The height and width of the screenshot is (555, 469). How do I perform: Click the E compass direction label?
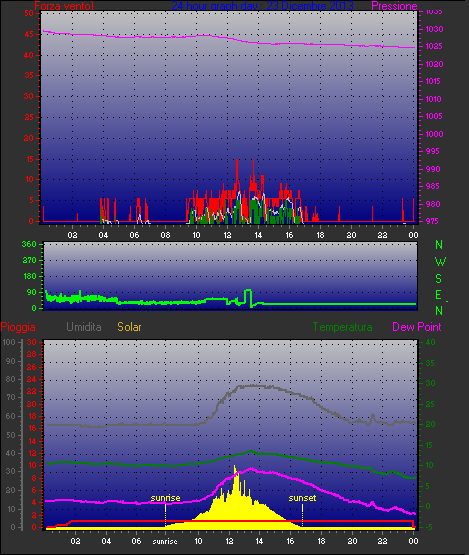(x=439, y=295)
